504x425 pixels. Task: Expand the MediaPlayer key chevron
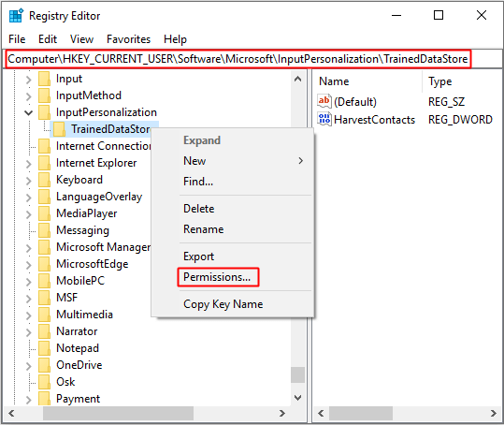29,214
